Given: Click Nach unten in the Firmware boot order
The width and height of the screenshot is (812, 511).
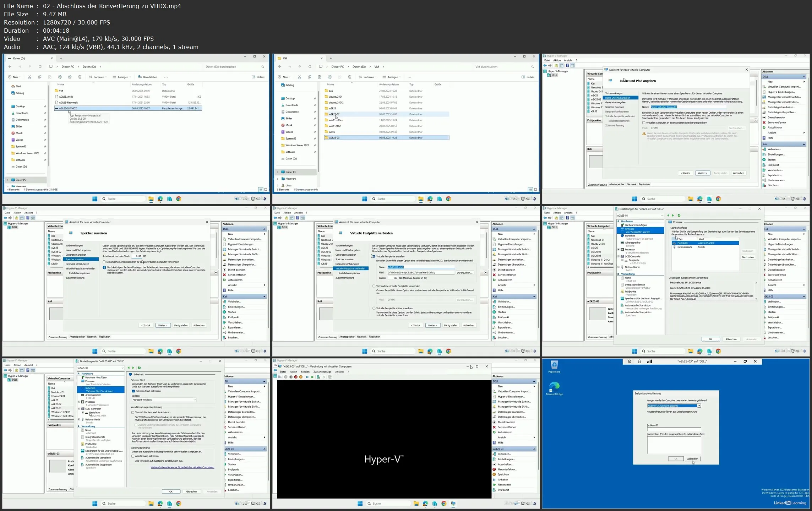Looking at the screenshot, I should click(747, 257).
